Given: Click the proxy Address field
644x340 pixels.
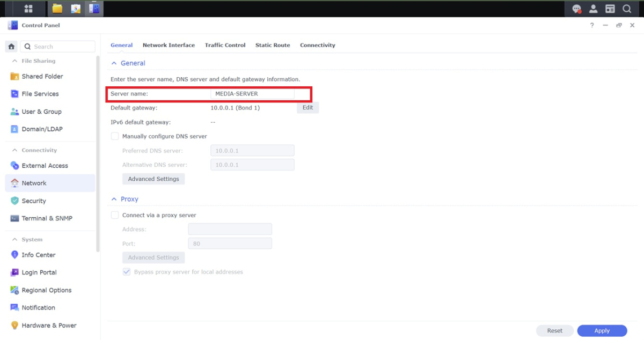Looking at the screenshot, I should click(x=230, y=229).
